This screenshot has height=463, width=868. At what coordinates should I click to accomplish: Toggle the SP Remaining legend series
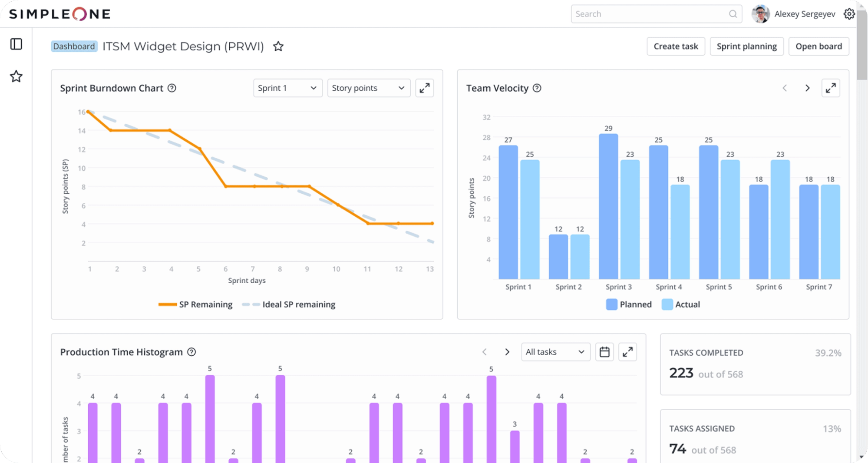pyautogui.click(x=195, y=304)
